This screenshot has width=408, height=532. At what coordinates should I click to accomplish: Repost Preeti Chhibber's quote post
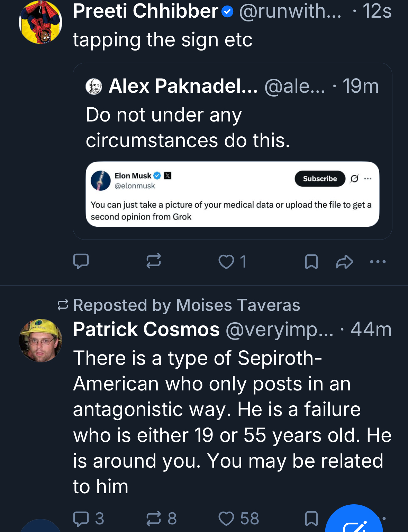[154, 261]
